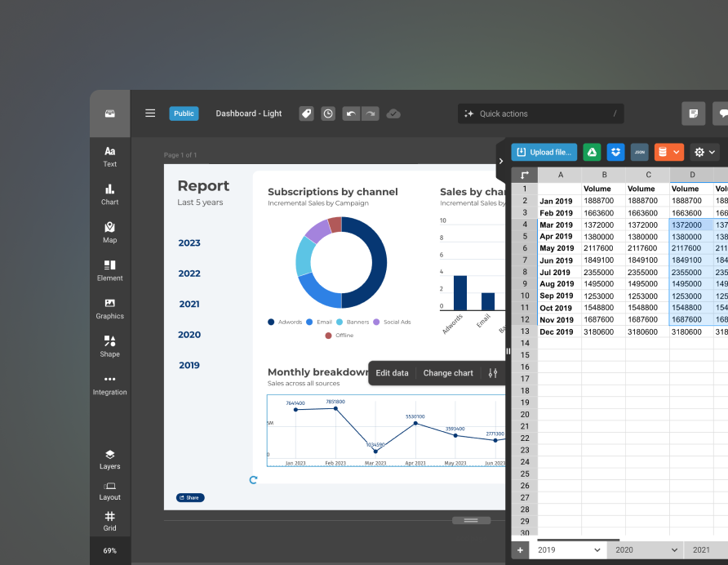Open the Map tool in sidebar
The image size is (728, 565).
tap(109, 233)
